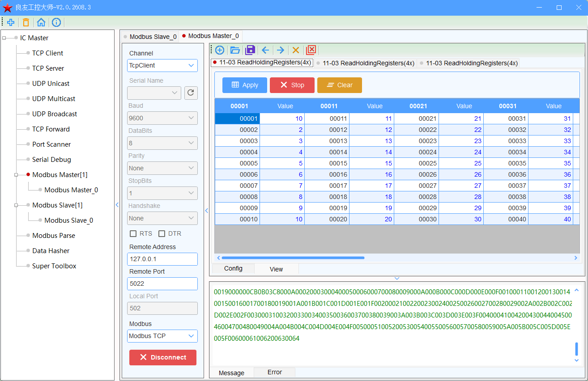Viewport: 588px width, 381px height.
Task: Open the Error tab
Action: (x=275, y=372)
